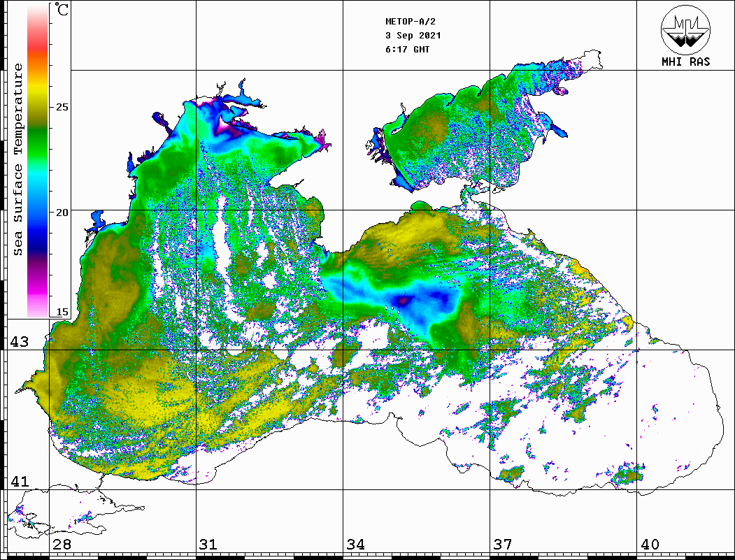Click the time text 6:17 GMT
The image size is (735, 560).
(x=407, y=50)
